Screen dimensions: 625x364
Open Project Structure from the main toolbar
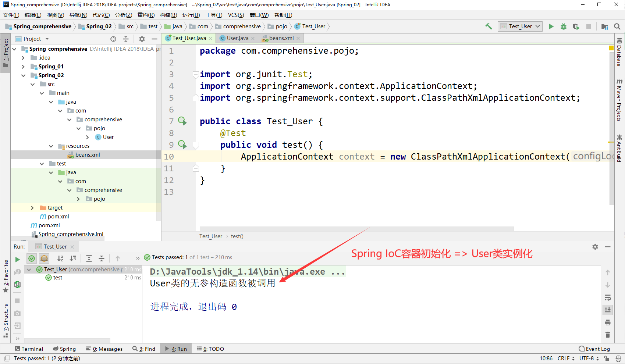[605, 26]
